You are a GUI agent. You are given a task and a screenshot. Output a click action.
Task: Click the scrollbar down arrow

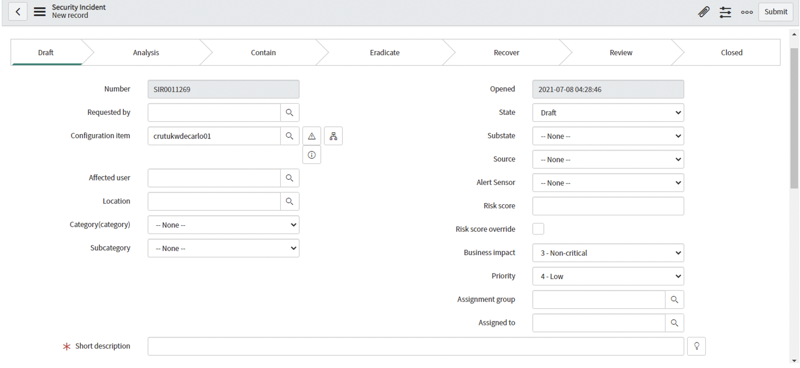pos(795,361)
